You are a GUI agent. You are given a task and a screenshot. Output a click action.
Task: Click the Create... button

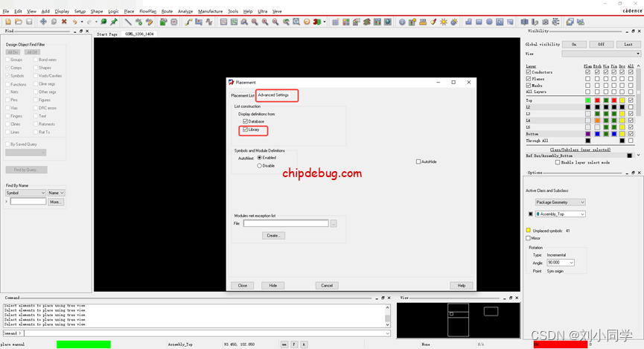273,235
